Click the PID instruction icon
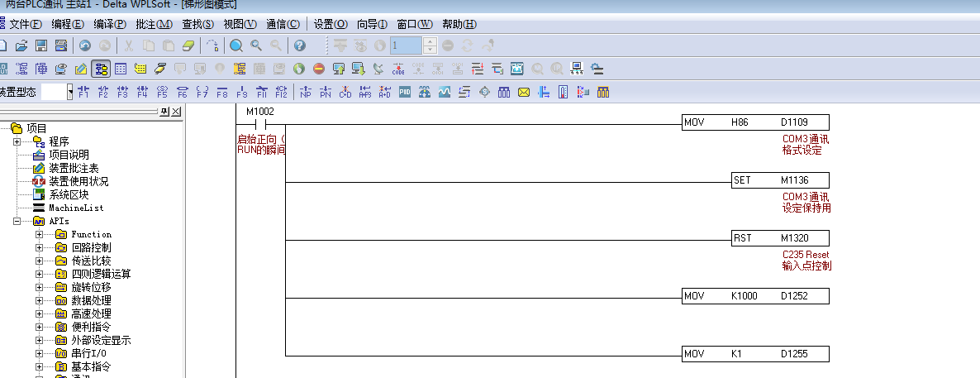The image size is (980, 378). pos(405,92)
